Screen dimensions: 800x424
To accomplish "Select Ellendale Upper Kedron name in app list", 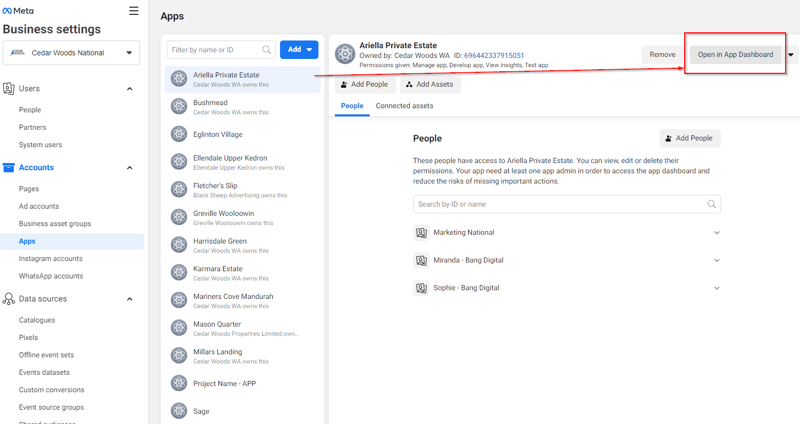I will [x=230, y=158].
